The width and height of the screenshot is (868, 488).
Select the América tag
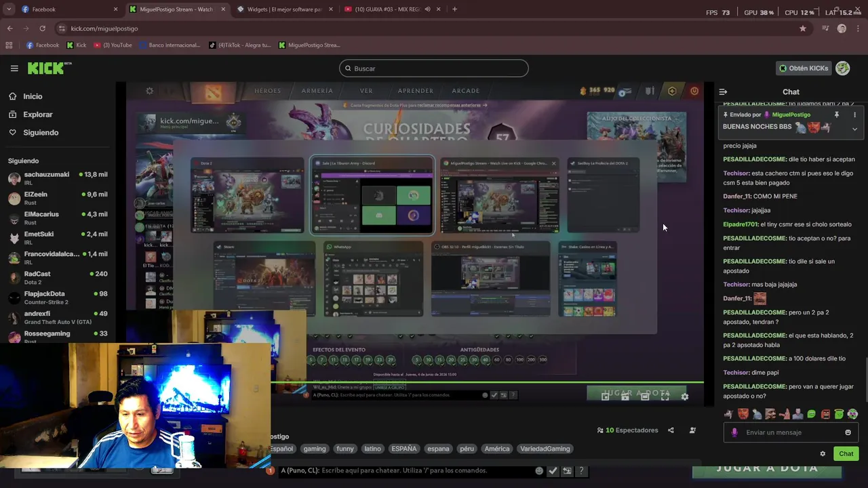tap(496, 449)
